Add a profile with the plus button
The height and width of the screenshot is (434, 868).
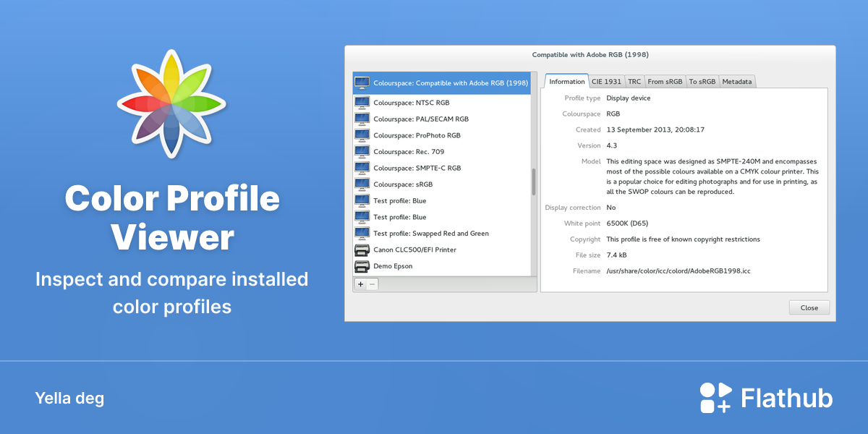(x=360, y=284)
